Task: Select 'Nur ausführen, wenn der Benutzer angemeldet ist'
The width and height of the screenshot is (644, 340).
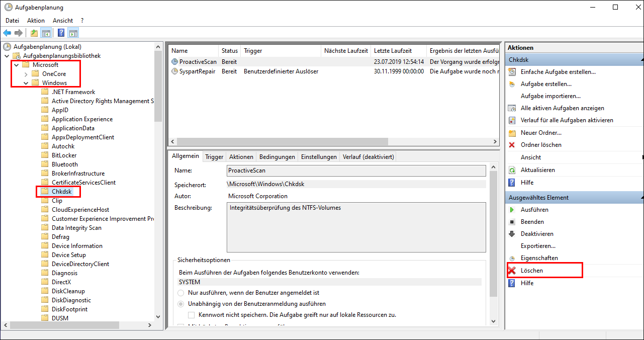Action: pyautogui.click(x=181, y=292)
